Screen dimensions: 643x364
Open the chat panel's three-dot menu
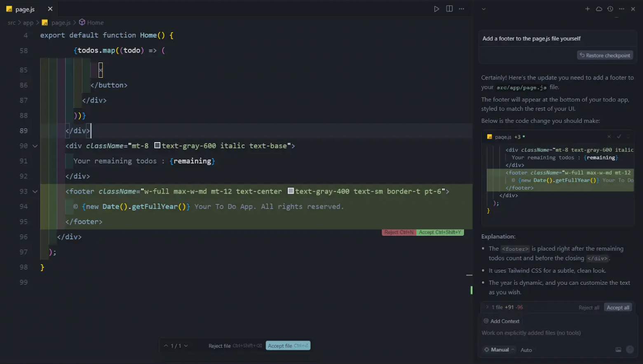(622, 9)
